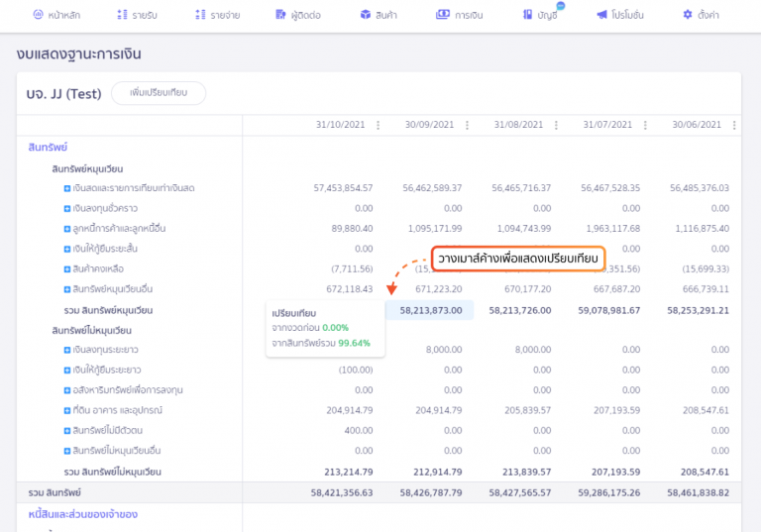This screenshot has width=761, height=532.
Task: Open three-dot menu for 31/07/2021 column
Action: click(x=646, y=126)
